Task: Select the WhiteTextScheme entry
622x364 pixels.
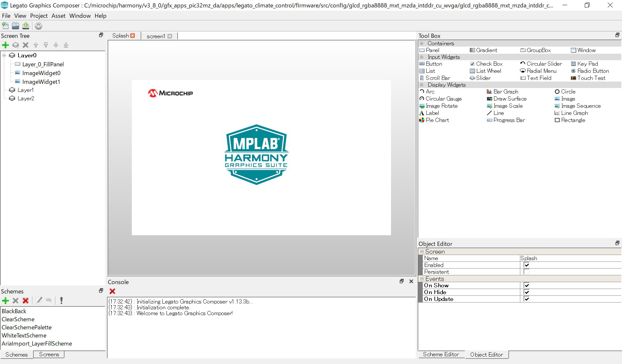Action: click(24, 336)
